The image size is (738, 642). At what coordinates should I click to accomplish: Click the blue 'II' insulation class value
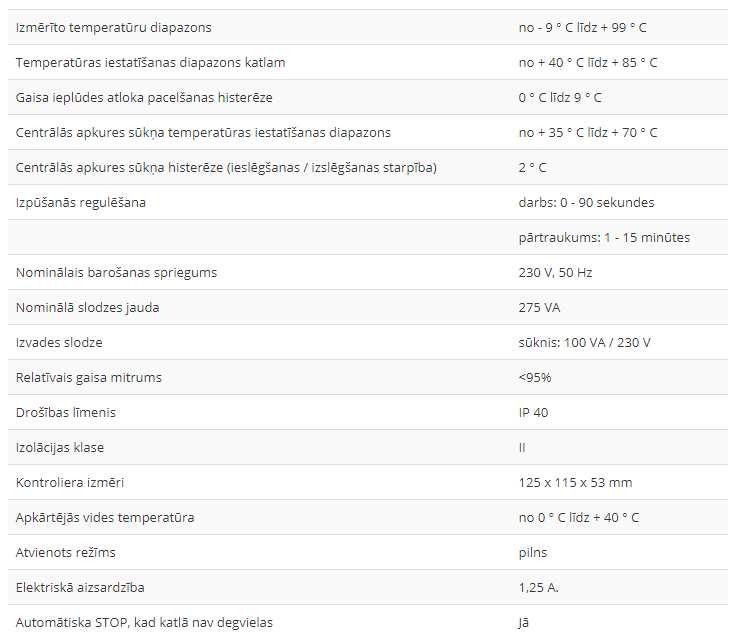click(x=522, y=447)
